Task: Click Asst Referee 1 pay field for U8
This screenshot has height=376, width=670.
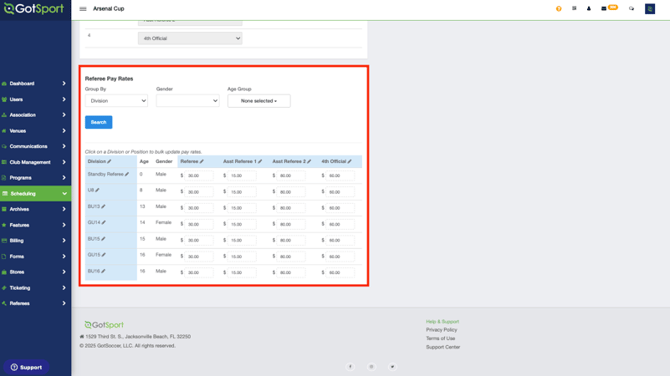Action: 242,192
